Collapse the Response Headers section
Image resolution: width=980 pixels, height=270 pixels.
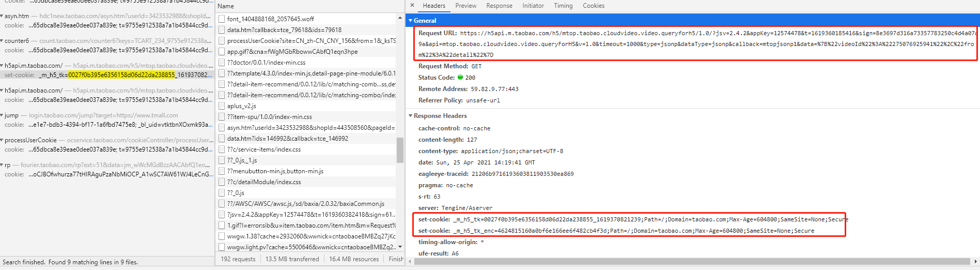[411, 116]
